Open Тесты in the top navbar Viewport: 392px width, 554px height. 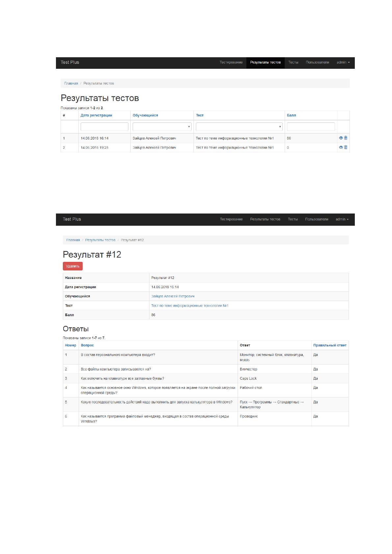(x=293, y=62)
